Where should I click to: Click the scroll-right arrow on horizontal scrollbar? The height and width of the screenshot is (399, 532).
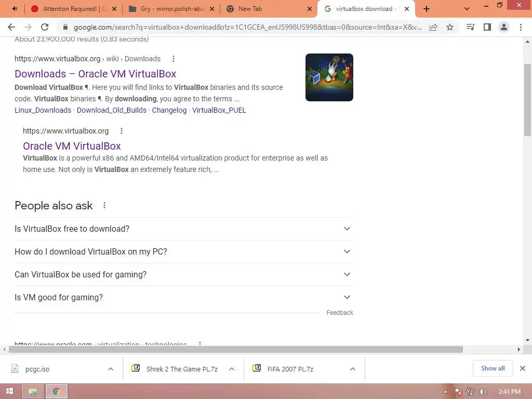[519, 349]
